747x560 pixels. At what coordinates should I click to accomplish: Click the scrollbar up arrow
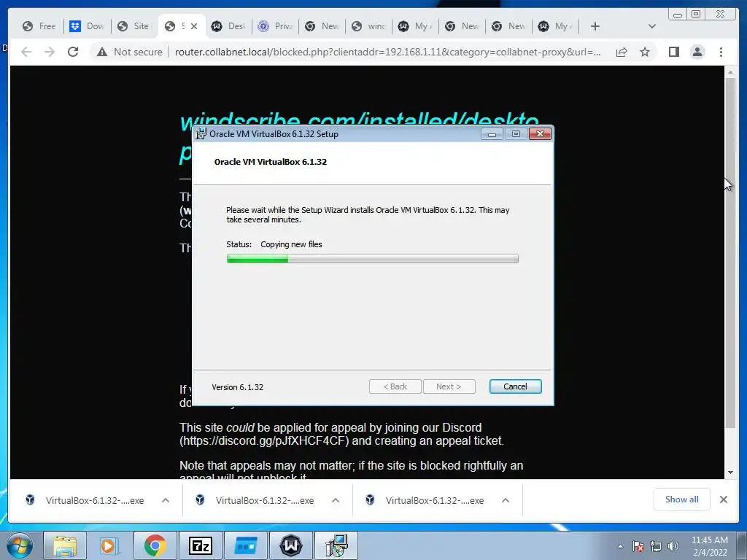tap(730, 73)
